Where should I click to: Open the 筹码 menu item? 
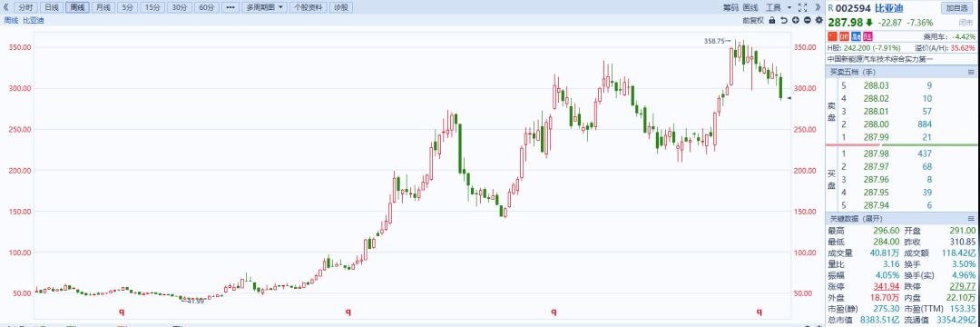pyautogui.click(x=731, y=7)
